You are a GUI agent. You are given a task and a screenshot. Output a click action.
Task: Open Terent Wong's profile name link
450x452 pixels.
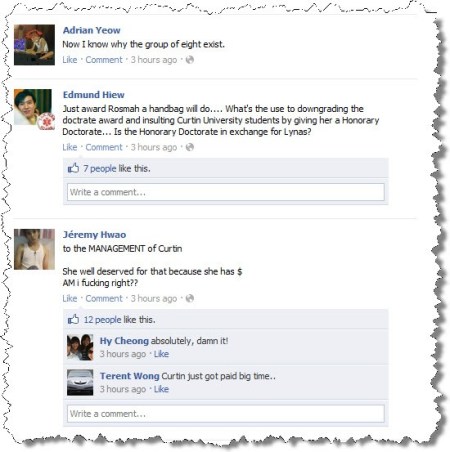pos(130,376)
